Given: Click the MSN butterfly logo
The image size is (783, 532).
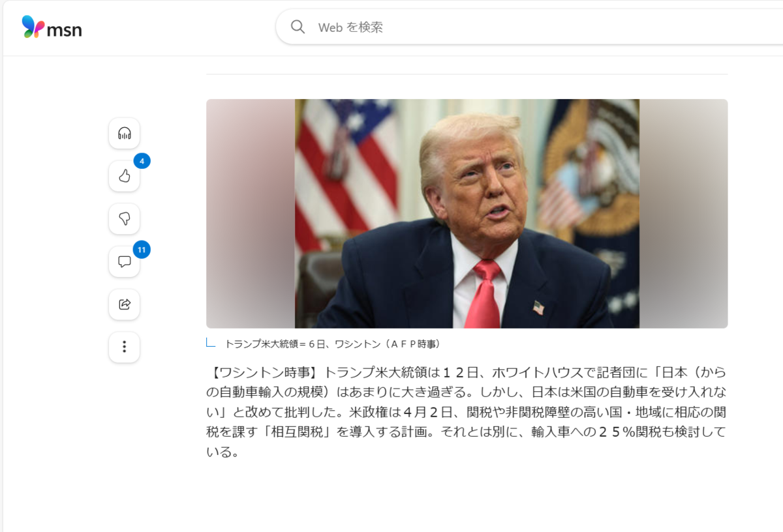Looking at the screenshot, I should pos(33,27).
